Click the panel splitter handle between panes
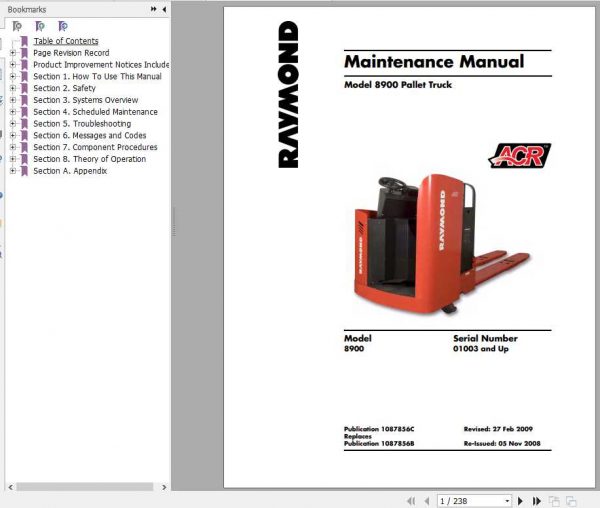Image resolution: width=600 pixels, height=508 pixels. click(174, 222)
